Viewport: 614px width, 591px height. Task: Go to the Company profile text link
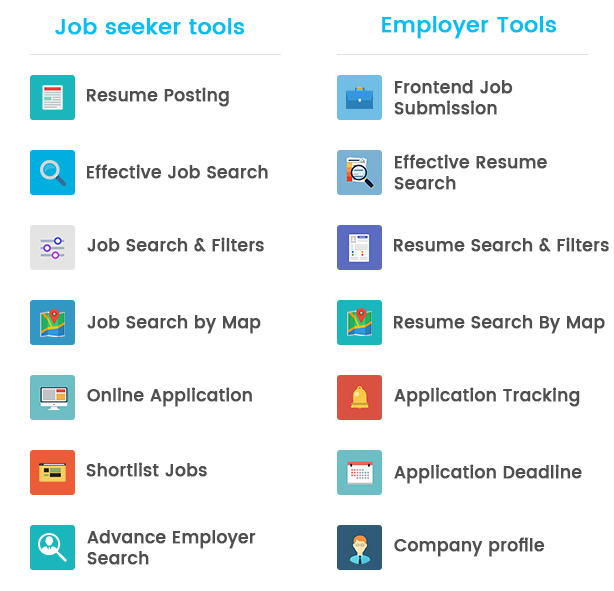point(468,546)
